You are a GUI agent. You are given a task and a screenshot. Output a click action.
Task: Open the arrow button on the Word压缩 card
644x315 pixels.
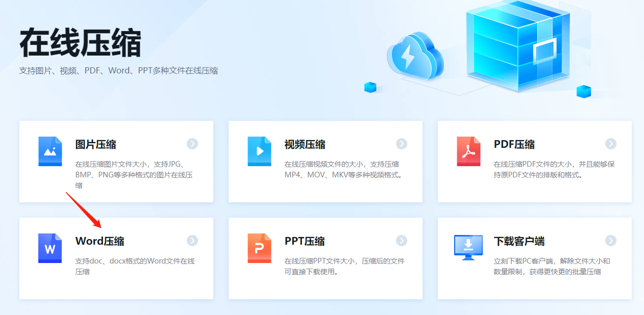(x=192, y=241)
